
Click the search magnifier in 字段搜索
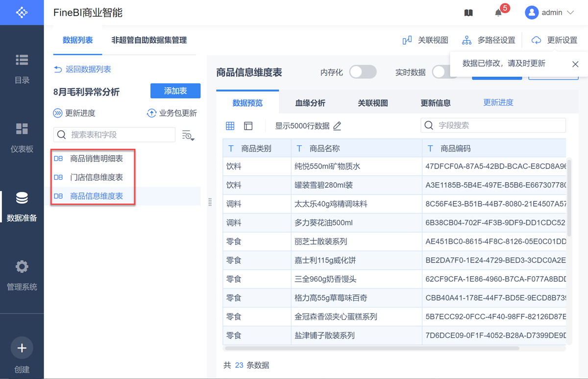pos(429,125)
